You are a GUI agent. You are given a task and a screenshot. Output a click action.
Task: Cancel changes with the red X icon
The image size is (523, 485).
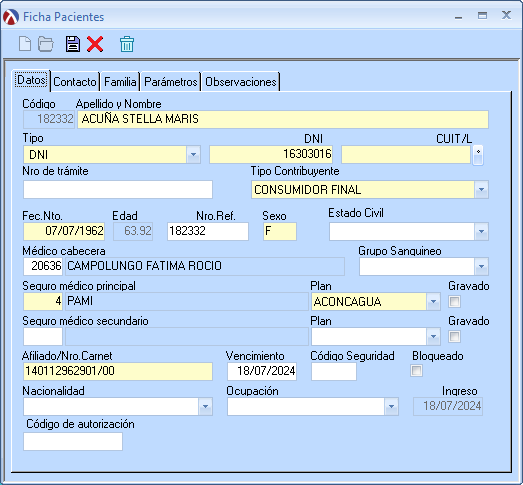[95, 44]
